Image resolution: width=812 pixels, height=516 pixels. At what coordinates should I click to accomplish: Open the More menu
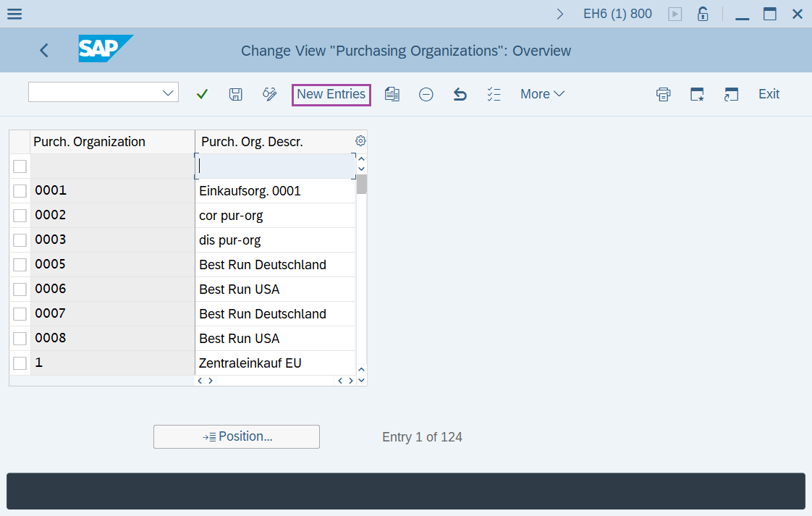tap(543, 94)
